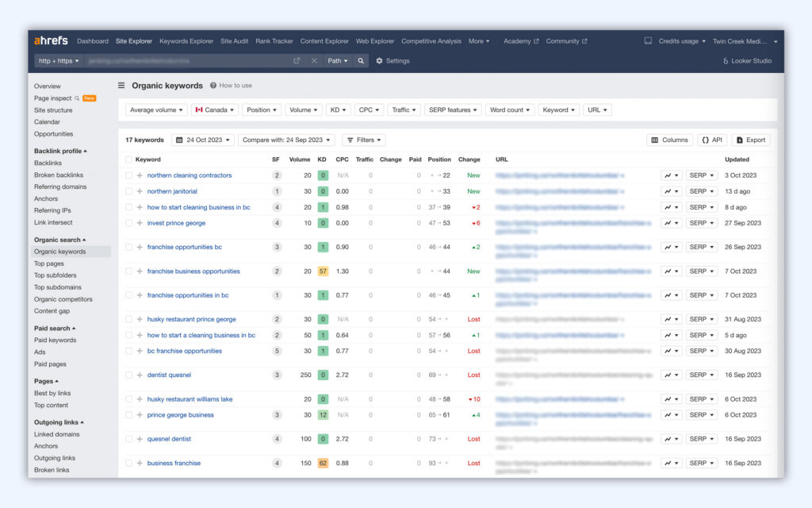Viewport: 812px width, 508px height.
Task: Collapse the Backlink profile sidebar section
Action: pos(60,151)
